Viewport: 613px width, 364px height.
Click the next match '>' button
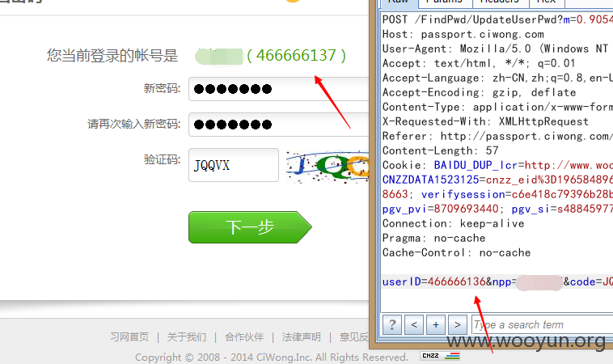tap(458, 324)
